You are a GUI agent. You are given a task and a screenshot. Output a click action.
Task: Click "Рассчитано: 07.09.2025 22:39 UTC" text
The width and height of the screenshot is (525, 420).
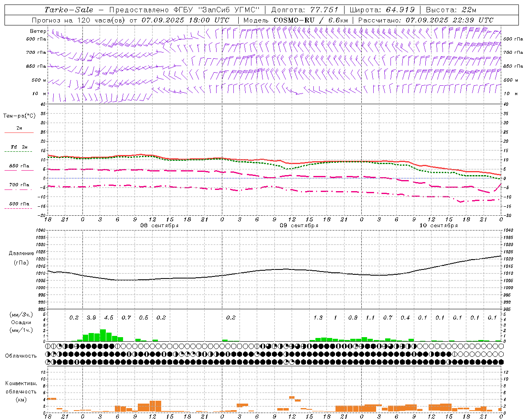coord(426,20)
